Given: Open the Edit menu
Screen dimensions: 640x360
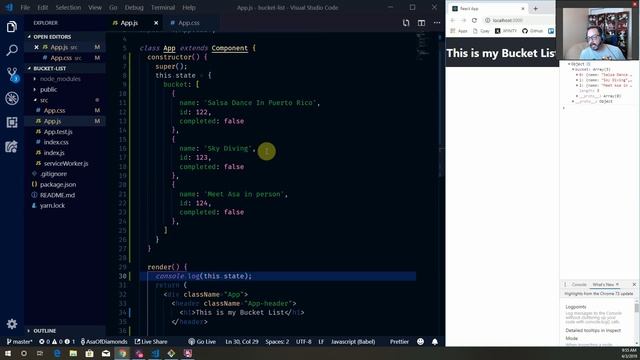Looking at the screenshot, I should tap(42, 7).
